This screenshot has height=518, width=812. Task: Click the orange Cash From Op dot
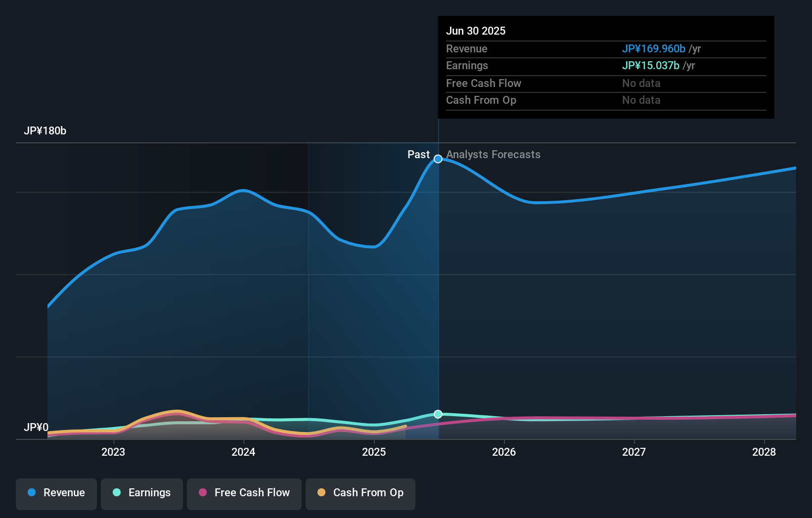pos(322,493)
